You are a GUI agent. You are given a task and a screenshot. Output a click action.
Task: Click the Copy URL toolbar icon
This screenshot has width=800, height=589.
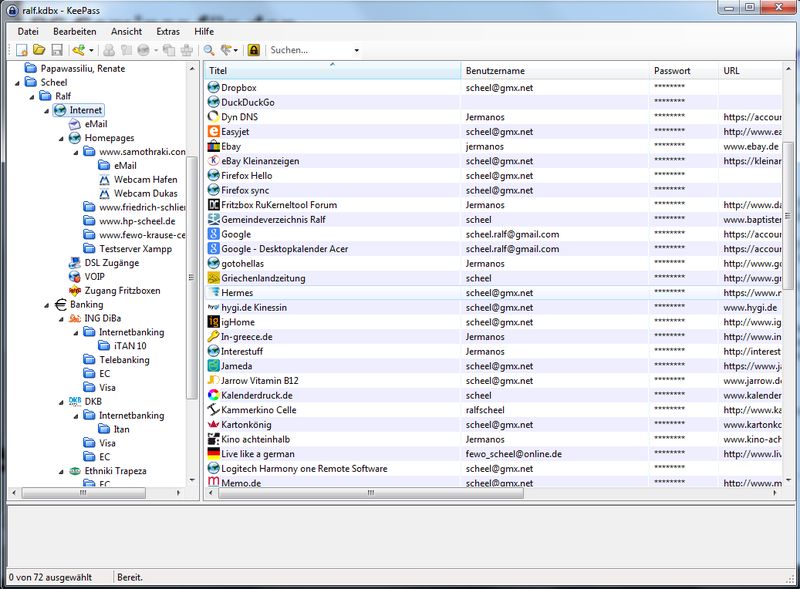pyautogui.click(x=168, y=50)
